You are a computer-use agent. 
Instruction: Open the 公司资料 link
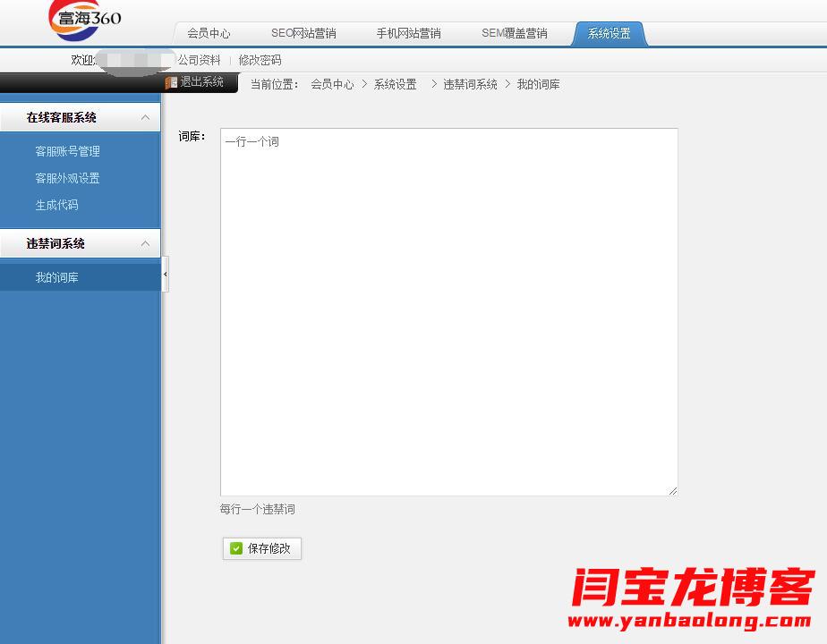pos(199,60)
